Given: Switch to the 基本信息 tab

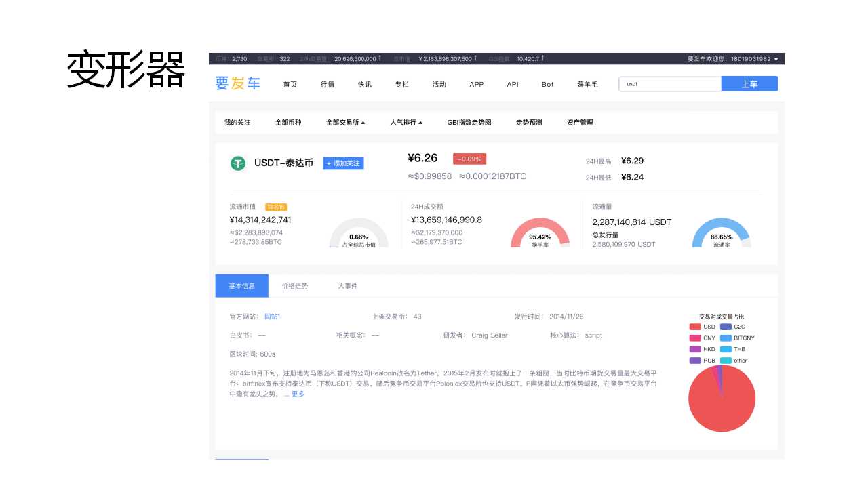Looking at the screenshot, I should tap(242, 286).
